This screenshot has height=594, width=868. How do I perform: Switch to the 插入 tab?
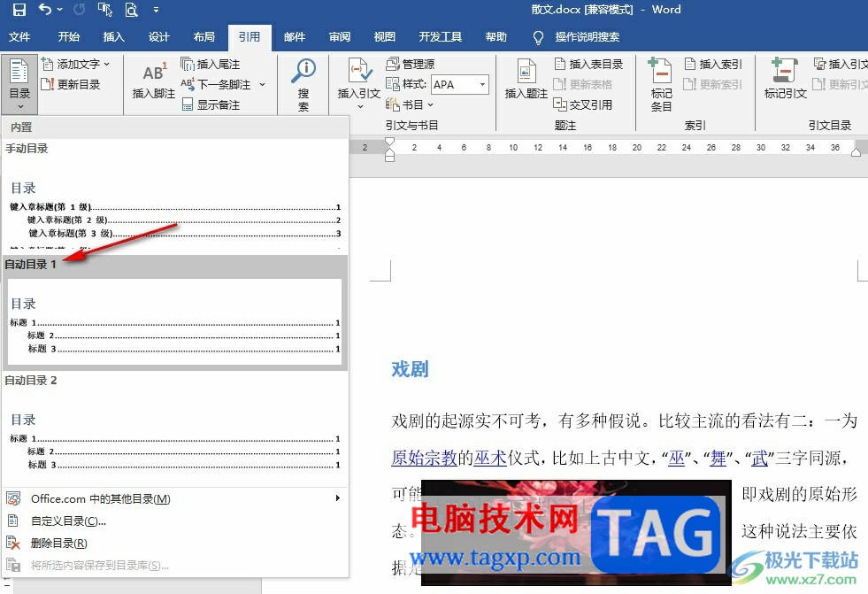113,37
